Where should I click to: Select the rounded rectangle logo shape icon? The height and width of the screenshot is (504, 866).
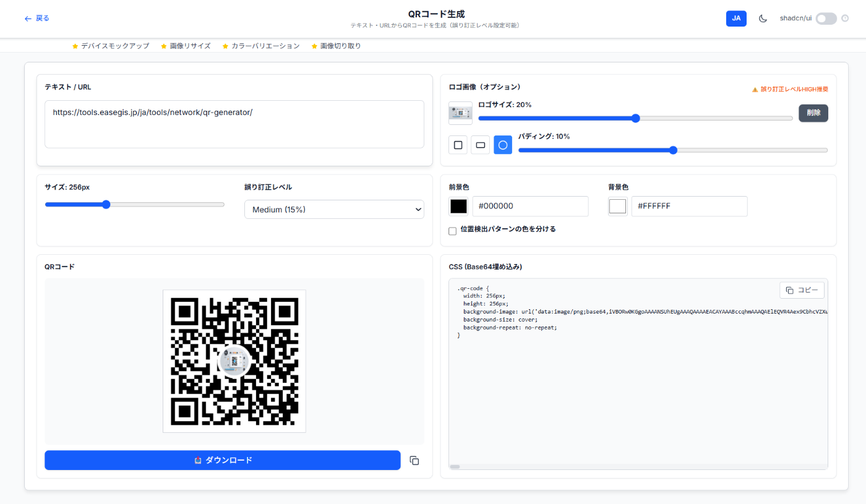pyautogui.click(x=480, y=145)
